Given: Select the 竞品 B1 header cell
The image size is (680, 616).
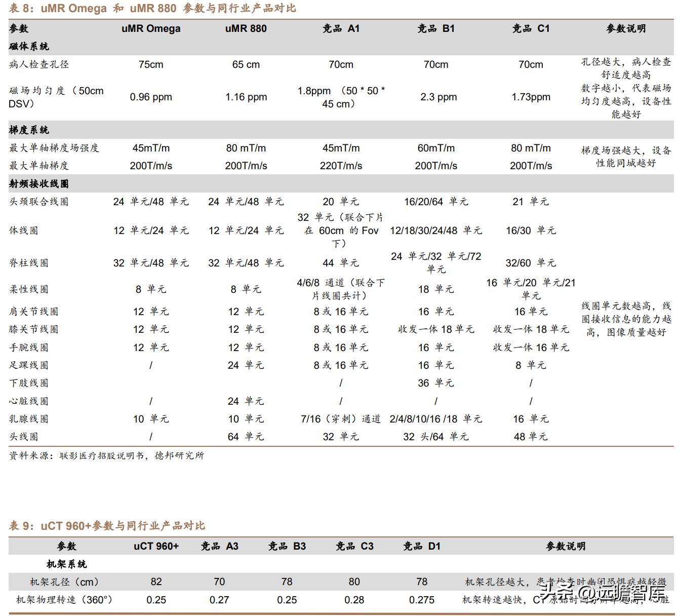Looking at the screenshot, I should pos(435,29).
